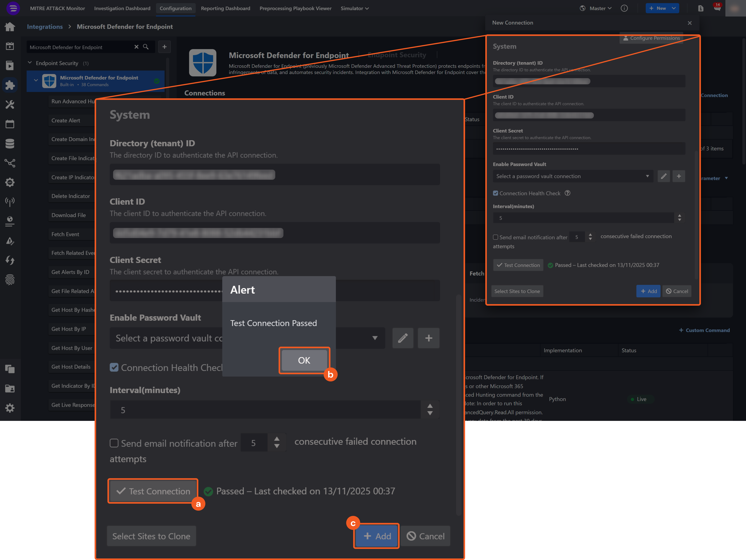746x560 pixels.
Task: Open the Investigation Dashboard menu item
Action: [122, 8]
